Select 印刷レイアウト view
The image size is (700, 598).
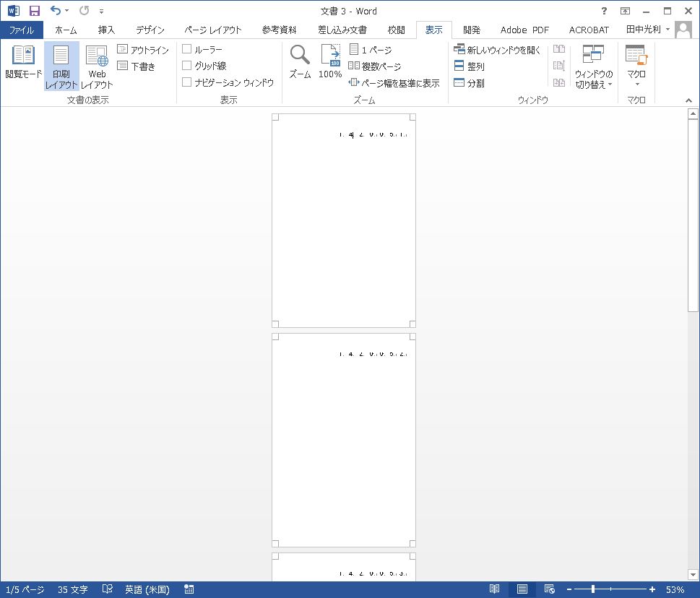pos(61,66)
